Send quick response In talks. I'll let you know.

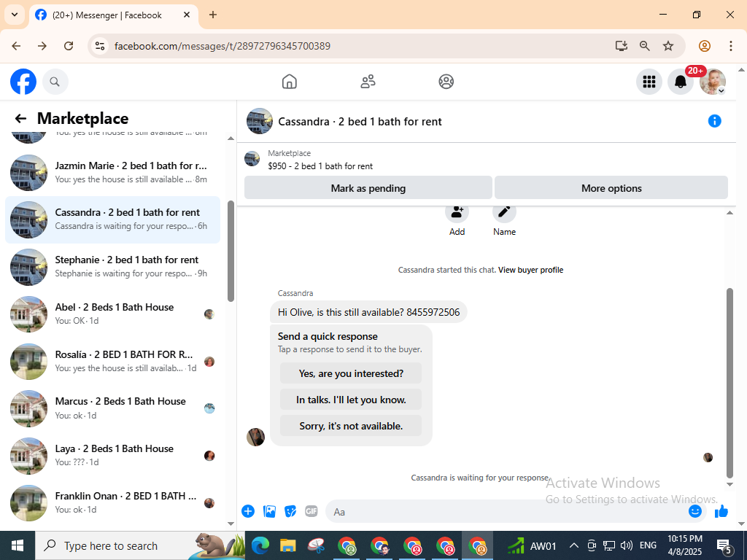(x=351, y=400)
